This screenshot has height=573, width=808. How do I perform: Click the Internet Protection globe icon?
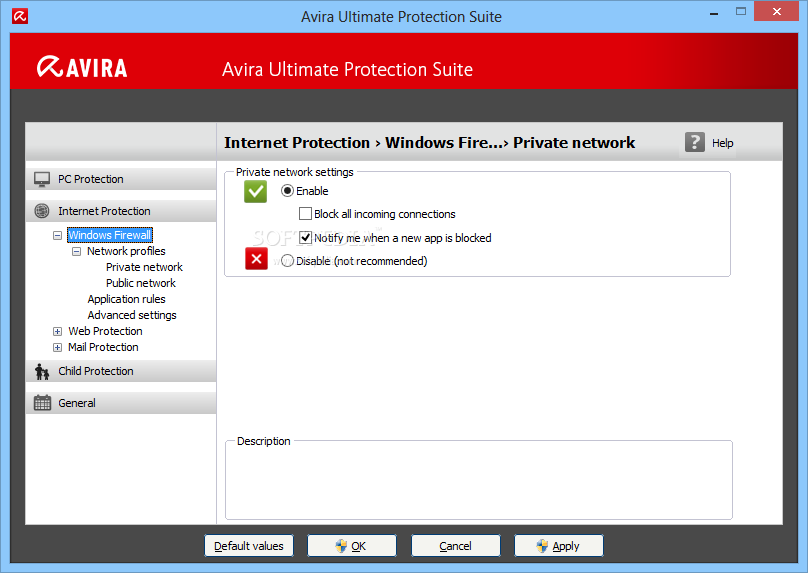click(x=42, y=211)
